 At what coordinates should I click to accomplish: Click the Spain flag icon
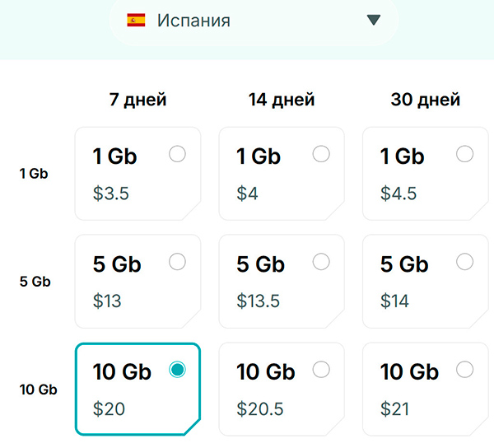tap(136, 21)
